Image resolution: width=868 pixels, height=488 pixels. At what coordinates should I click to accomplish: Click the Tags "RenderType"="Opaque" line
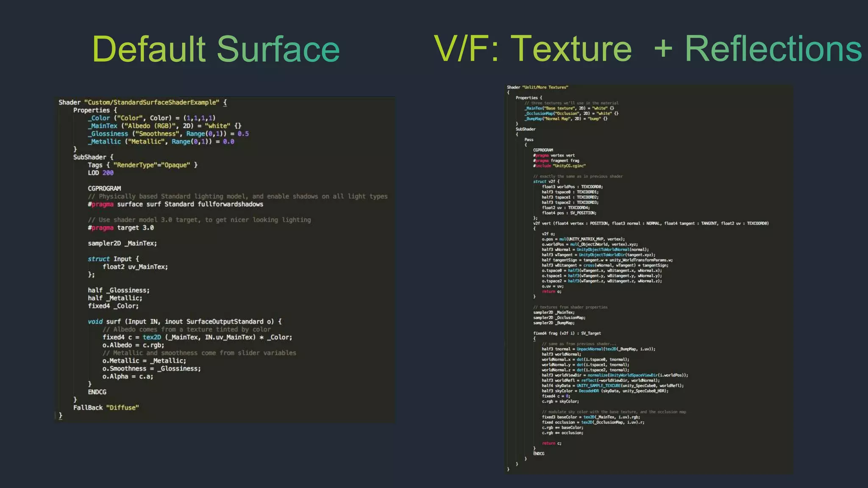point(142,165)
